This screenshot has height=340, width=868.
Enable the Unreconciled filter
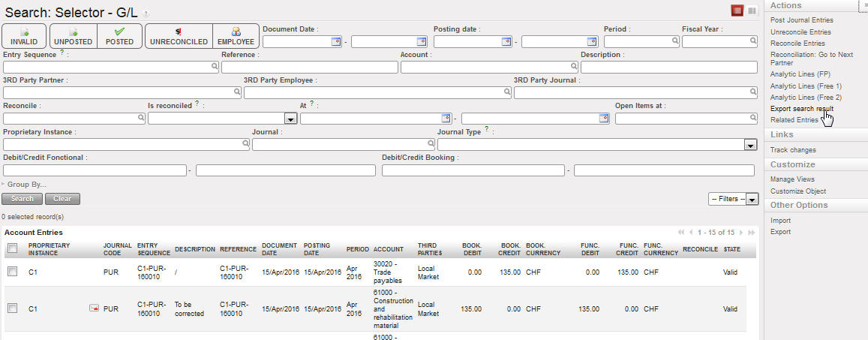coord(179,36)
